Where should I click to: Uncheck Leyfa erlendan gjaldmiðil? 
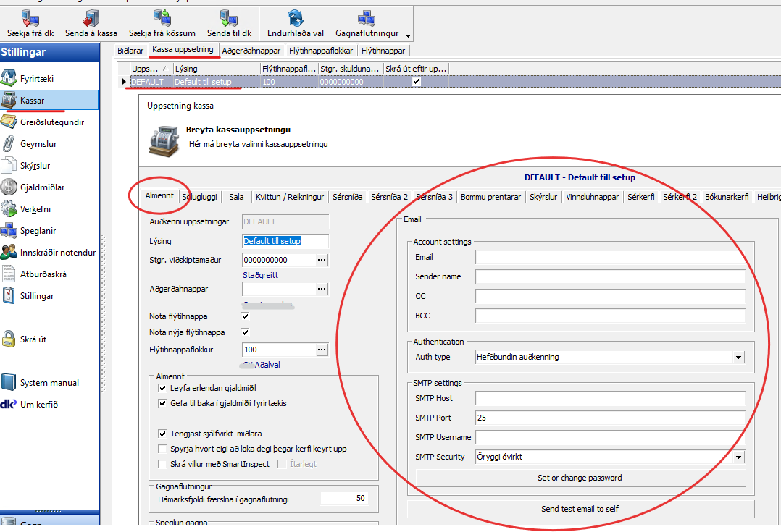pos(162,389)
